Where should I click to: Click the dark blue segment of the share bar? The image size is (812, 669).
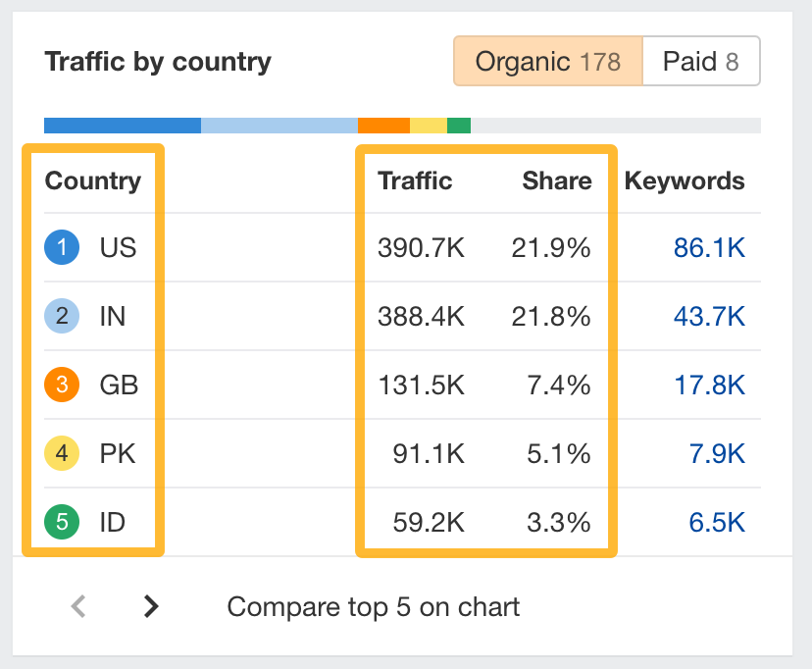coord(123,126)
